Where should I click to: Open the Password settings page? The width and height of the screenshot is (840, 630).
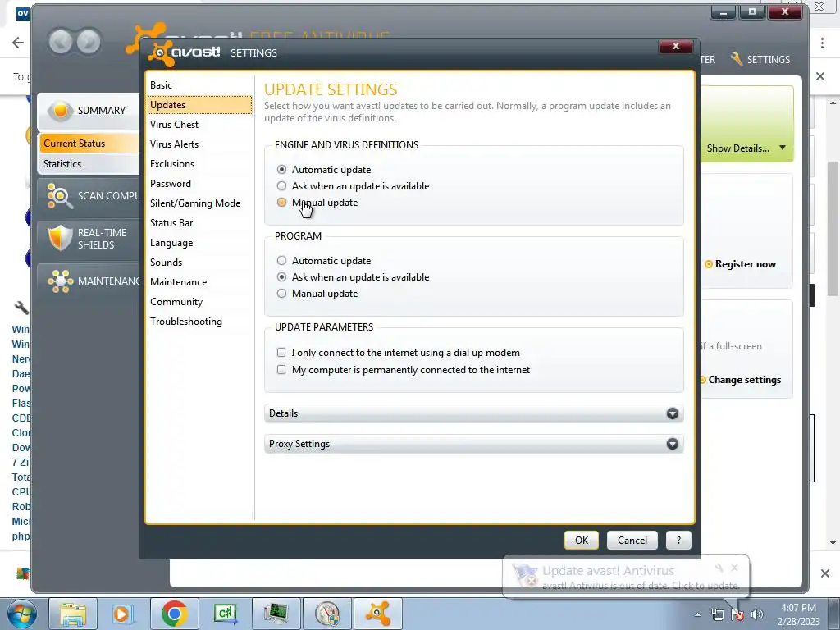tap(199, 184)
